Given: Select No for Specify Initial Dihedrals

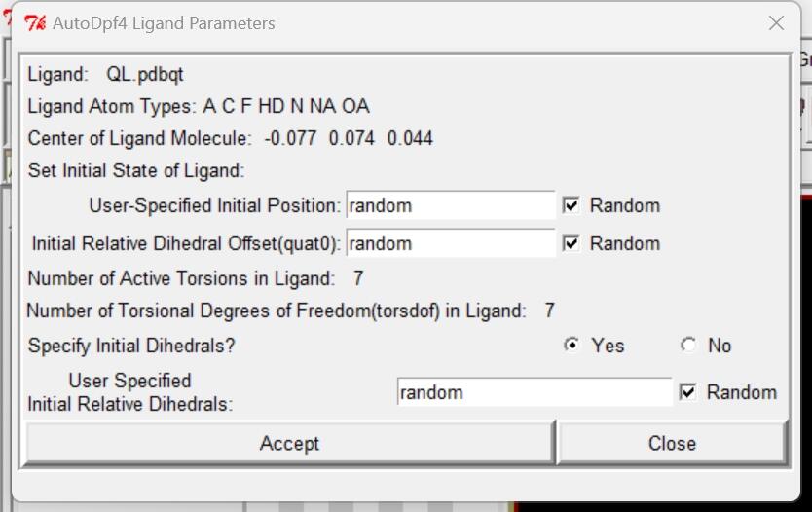Looking at the screenshot, I should (688, 346).
